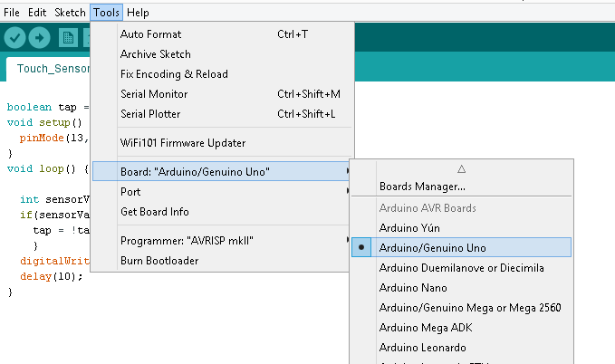Screen dimensions: 615x364
Task: Select the Arduino Mega ADK board
Action: click(462, 328)
